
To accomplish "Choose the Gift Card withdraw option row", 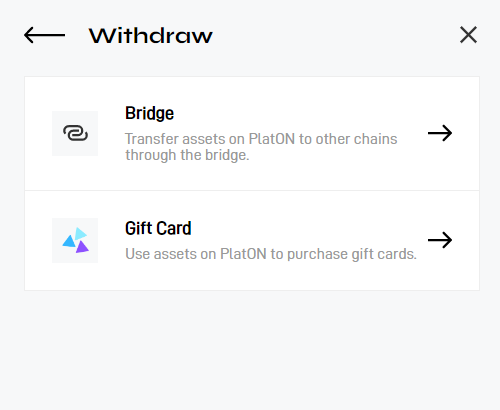I will click(x=252, y=240).
